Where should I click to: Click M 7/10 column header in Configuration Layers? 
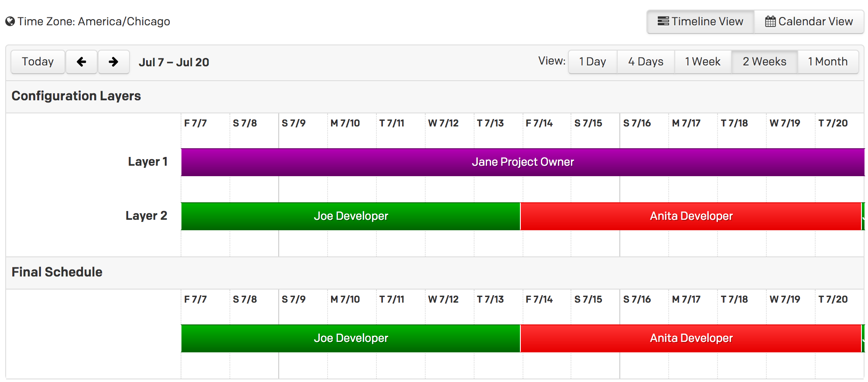pyautogui.click(x=345, y=123)
